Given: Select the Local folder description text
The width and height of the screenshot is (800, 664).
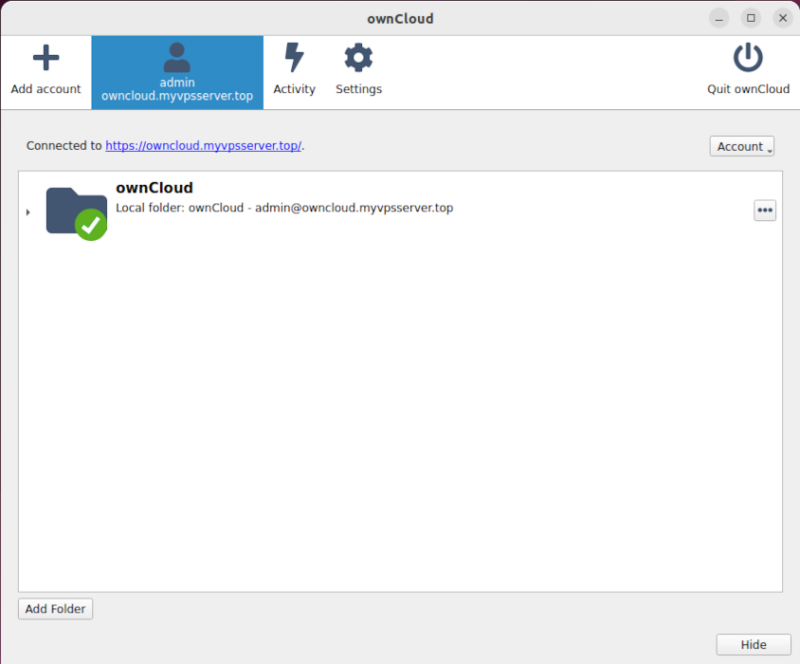Looking at the screenshot, I should pos(283,207).
